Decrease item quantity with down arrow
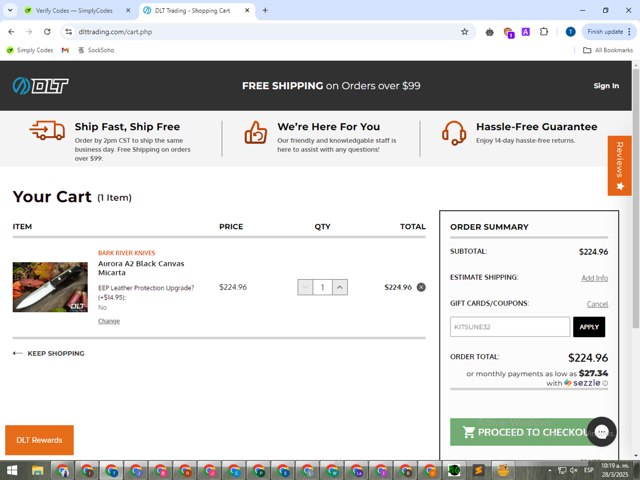Image resolution: width=640 pixels, height=480 pixels. pyautogui.click(x=305, y=287)
